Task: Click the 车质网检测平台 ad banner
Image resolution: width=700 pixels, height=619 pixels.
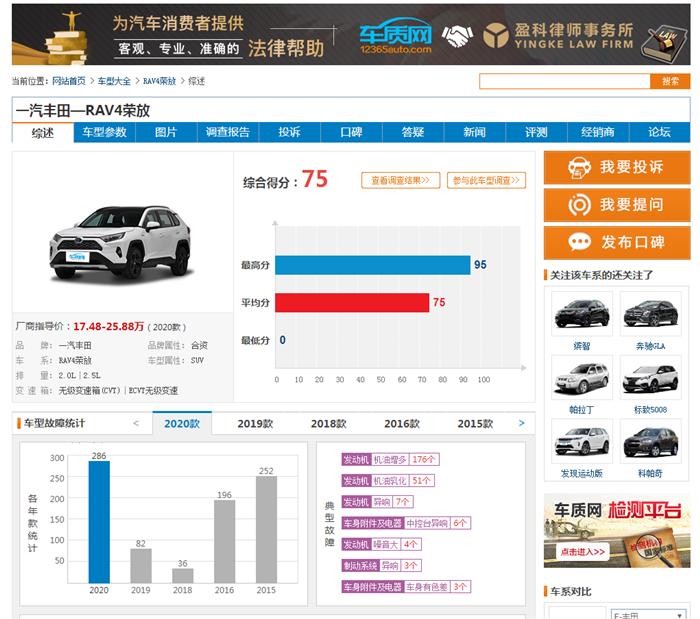Action: [x=617, y=531]
